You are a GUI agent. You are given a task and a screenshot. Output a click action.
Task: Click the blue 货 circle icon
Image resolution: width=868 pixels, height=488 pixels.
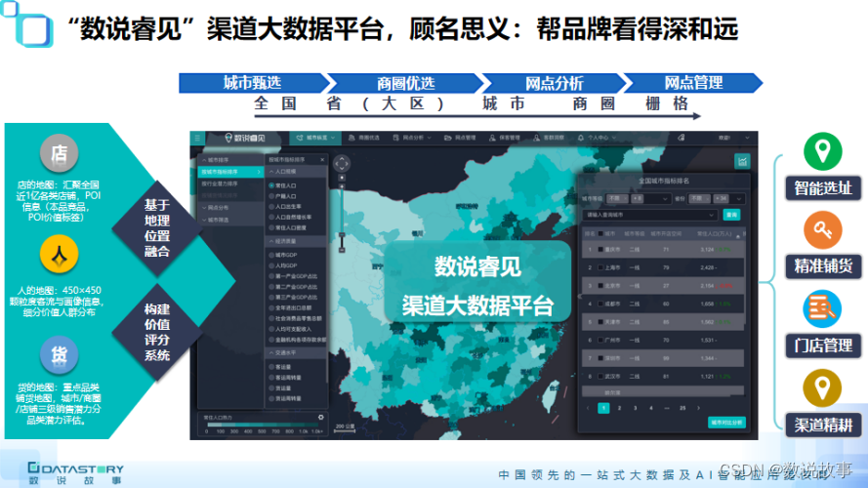pyautogui.click(x=60, y=354)
